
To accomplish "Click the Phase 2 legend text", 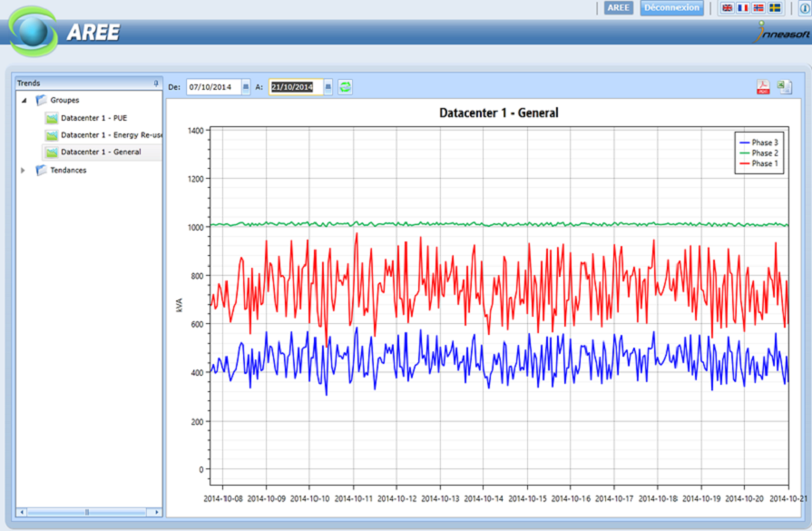I will 765,152.
